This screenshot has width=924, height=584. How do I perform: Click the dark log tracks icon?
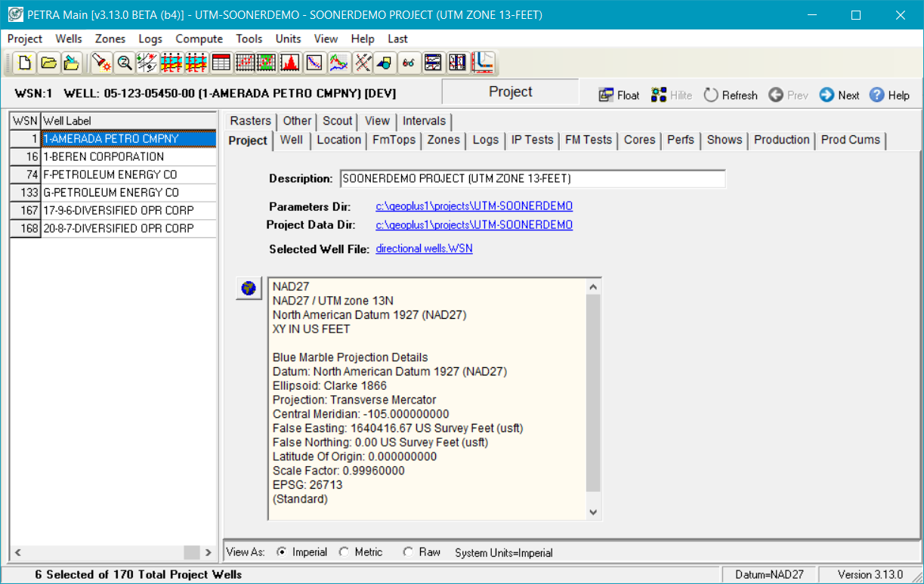457,63
